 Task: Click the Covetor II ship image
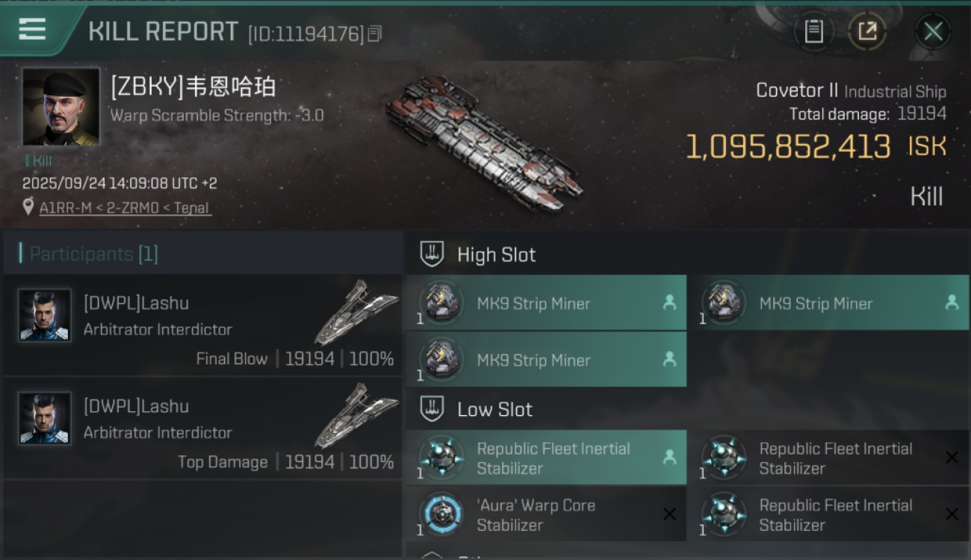(x=484, y=143)
